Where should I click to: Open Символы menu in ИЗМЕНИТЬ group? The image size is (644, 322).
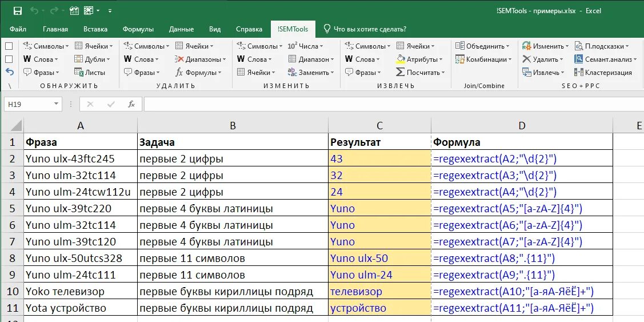259,46
